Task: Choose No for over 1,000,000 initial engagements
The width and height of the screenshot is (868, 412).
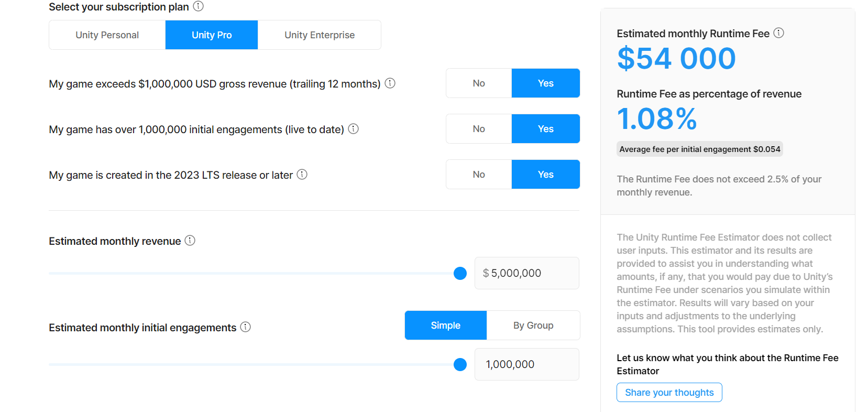Action: [x=479, y=129]
